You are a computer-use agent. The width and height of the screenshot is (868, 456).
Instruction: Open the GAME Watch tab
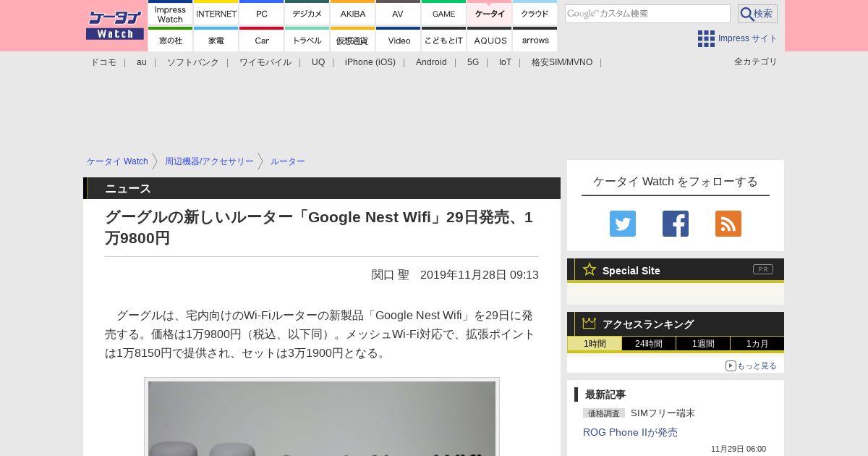pyautogui.click(x=444, y=13)
